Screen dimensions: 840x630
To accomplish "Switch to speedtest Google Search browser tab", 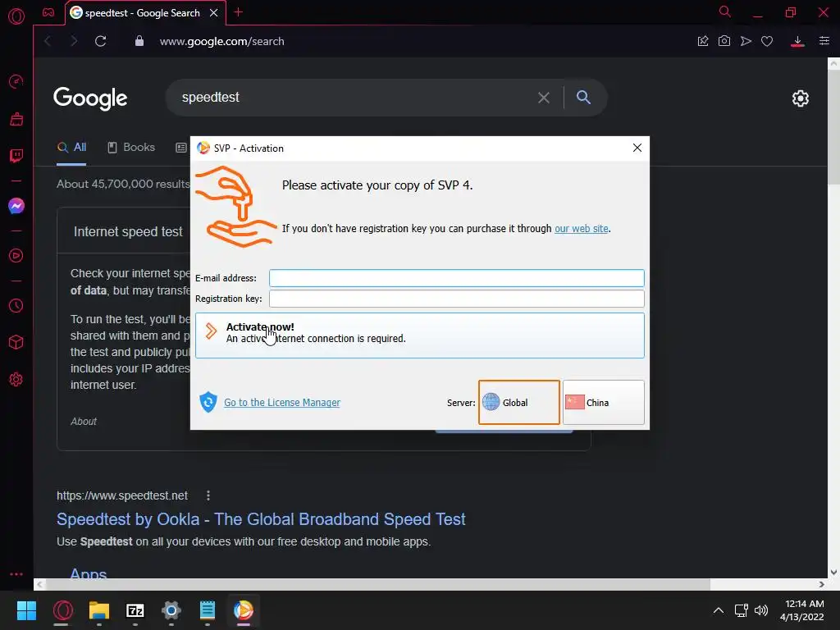I will [143, 13].
